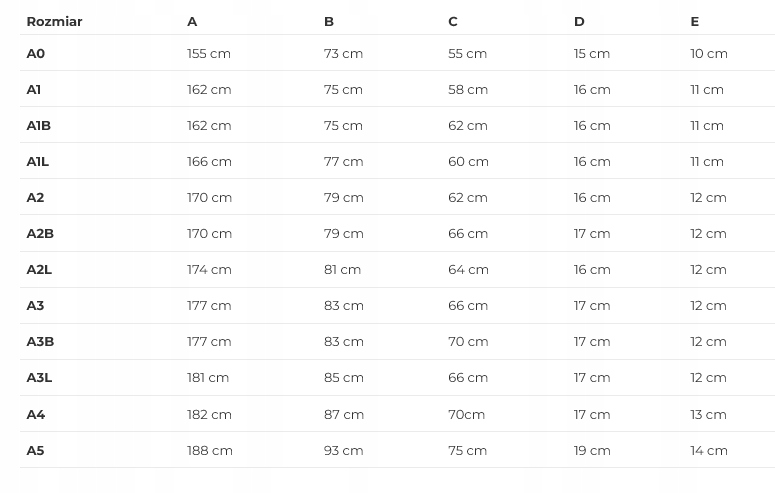The image size is (775, 493).
Task: Click the 155 cm cell
Action: point(209,53)
